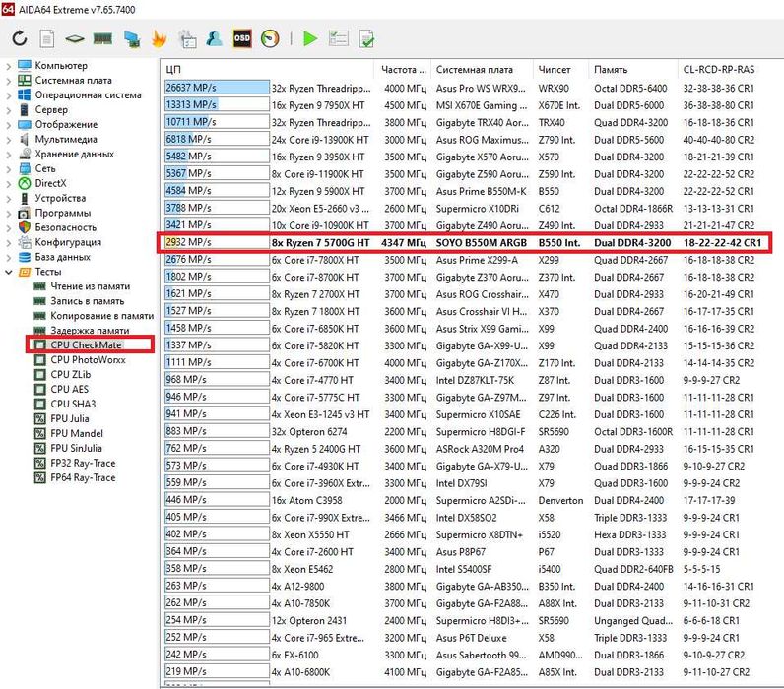Click the network computers toolbar icon
The width and height of the screenshot is (784, 689).
coord(132,39)
